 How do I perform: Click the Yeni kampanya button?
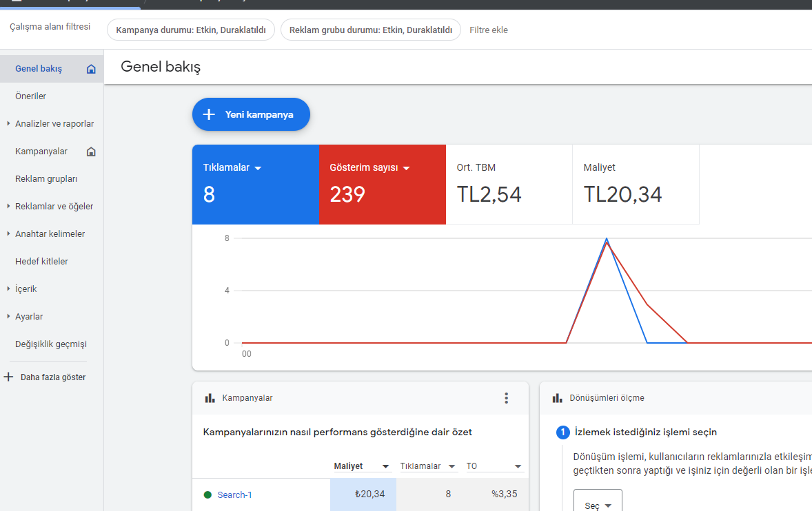[251, 114]
